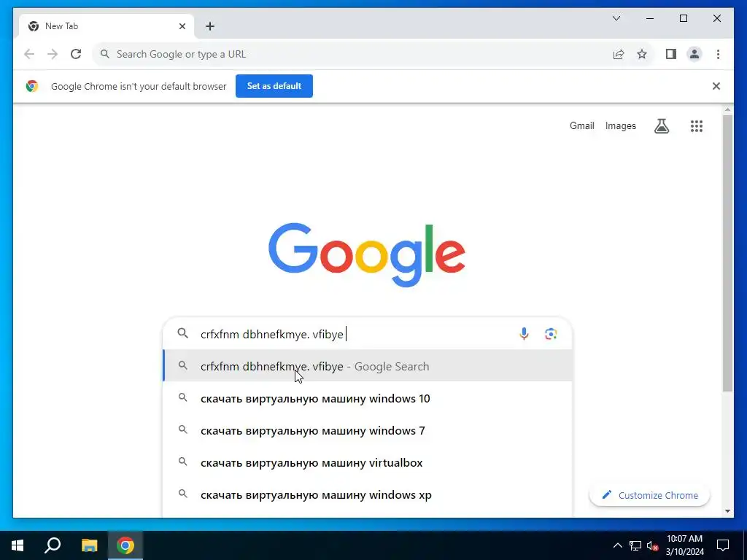The width and height of the screenshot is (747, 560).
Task: Search by image with Google Lens icon
Action: 551,334
